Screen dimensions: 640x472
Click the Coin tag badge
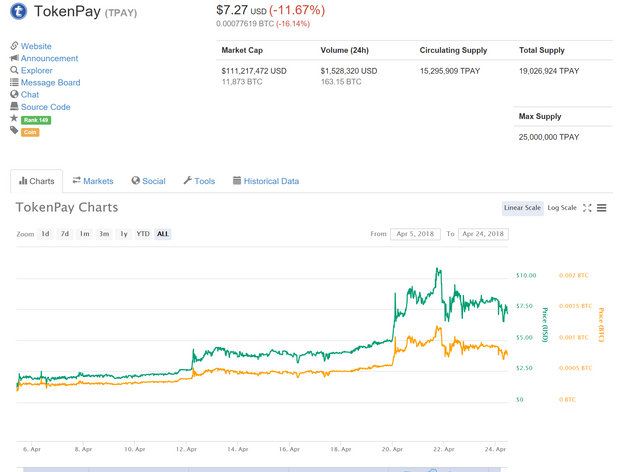pos(30,132)
